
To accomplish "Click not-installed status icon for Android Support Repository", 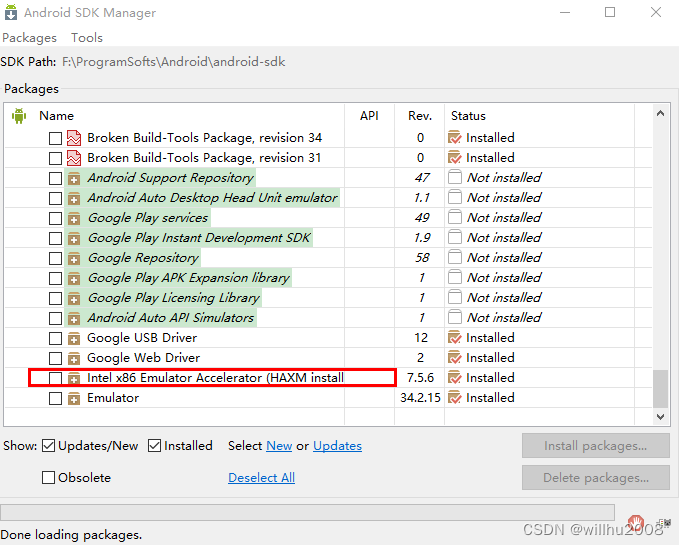I will point(455,177).
